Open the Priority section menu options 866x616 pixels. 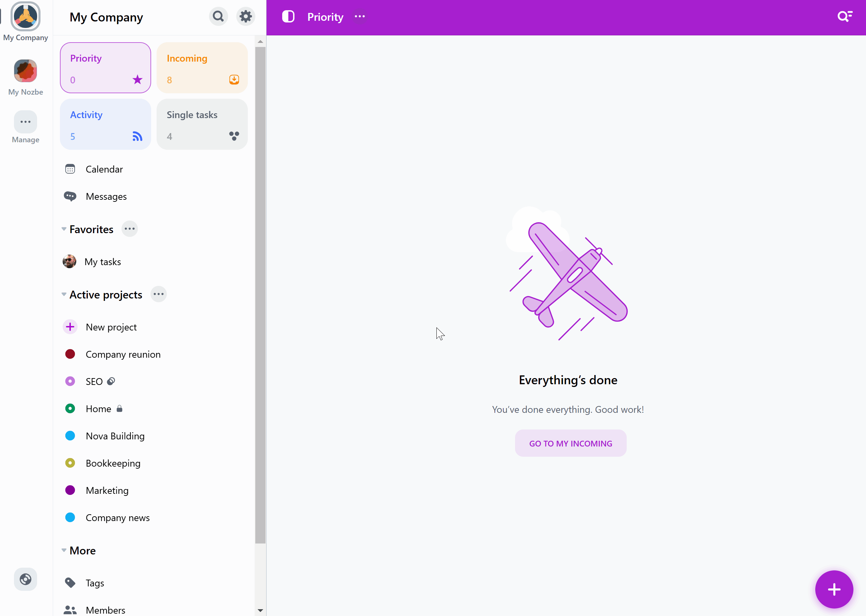[x=360, y=16]
